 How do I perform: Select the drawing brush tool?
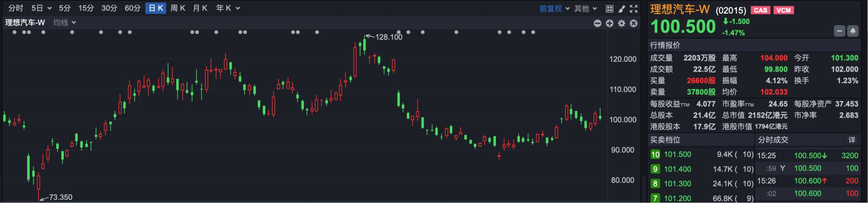coord(622,9)
